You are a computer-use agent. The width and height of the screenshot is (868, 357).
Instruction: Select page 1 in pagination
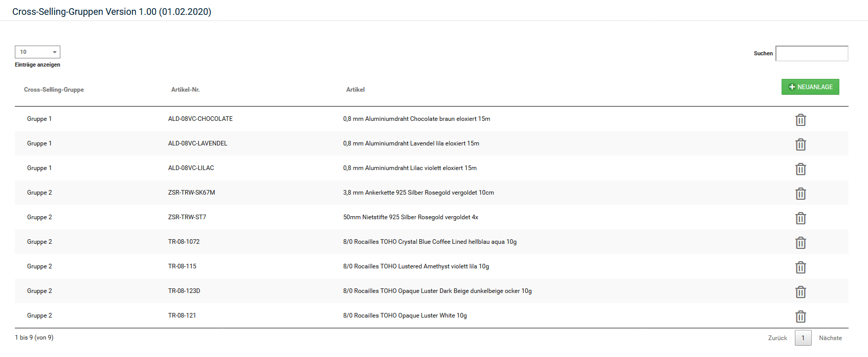coord(803,338)
